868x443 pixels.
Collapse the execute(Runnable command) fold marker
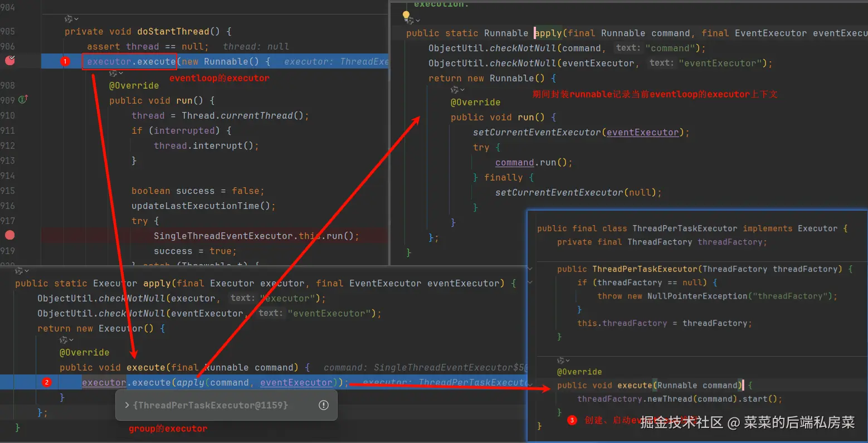click(x=530, y=385)
